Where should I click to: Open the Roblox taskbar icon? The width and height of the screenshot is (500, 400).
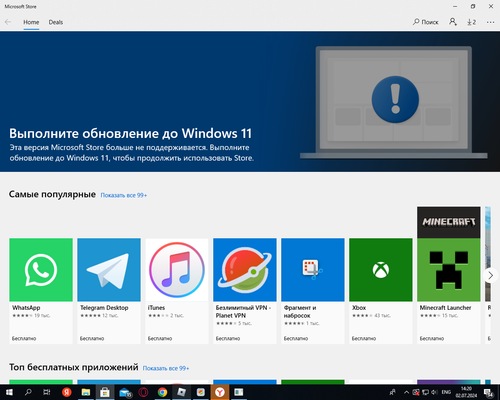coord(181,392)
